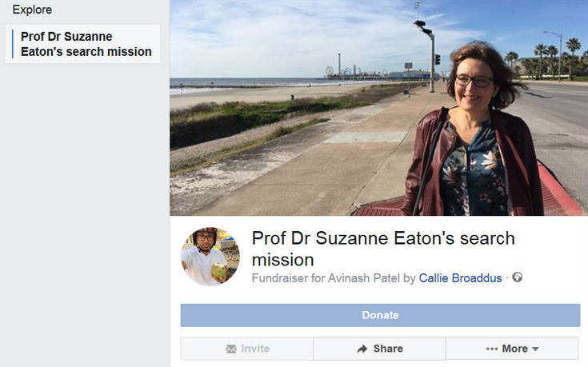Open the round profile picture thumbnail

point(210,257)
